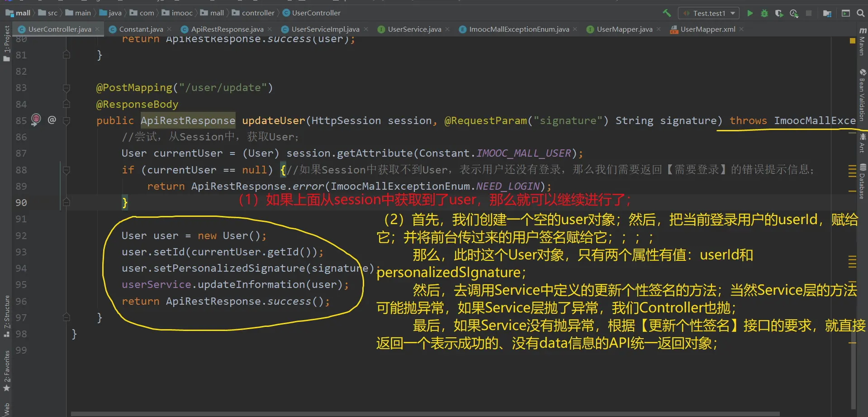Click NEED_LOGIN in the return statement
Screen dimensions: 868x417
point(508,187)
